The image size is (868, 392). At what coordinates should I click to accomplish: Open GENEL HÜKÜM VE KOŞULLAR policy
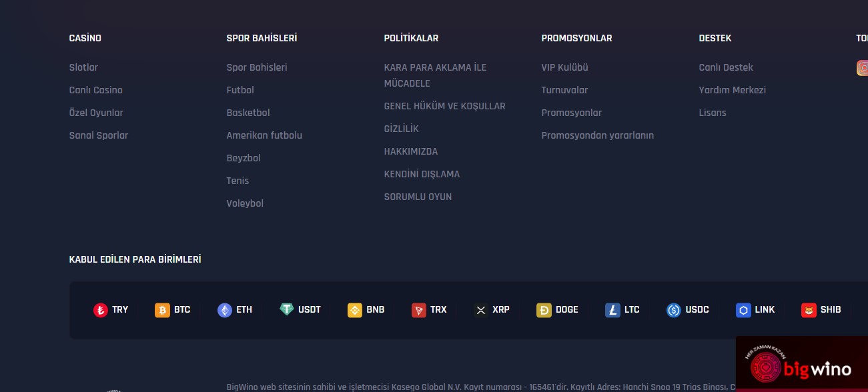pos(444,106)
